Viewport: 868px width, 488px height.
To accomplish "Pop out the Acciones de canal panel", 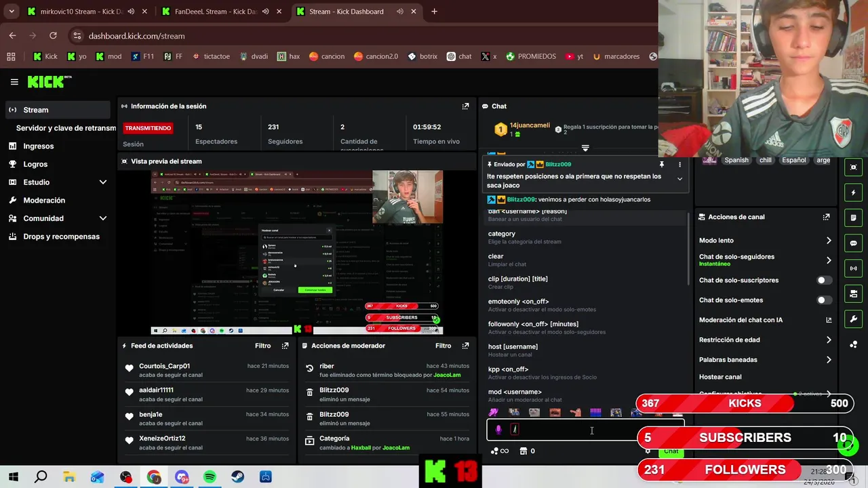I will pyautogui.click(x=826, y=217).
